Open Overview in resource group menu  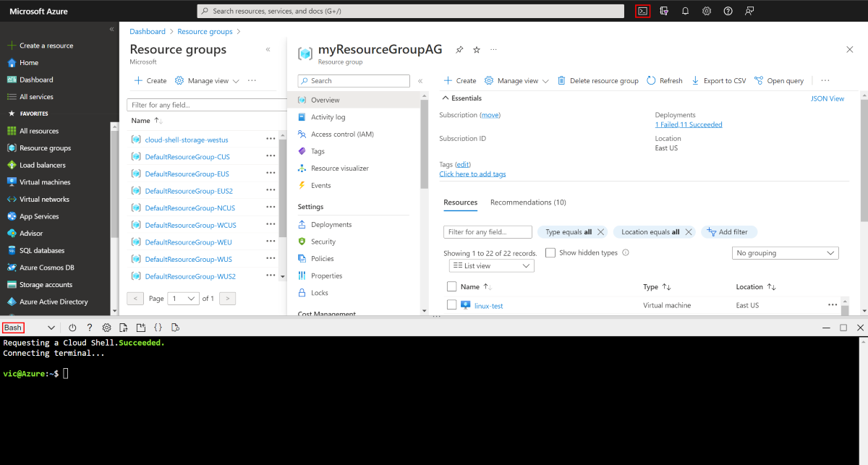coord(352,100)
